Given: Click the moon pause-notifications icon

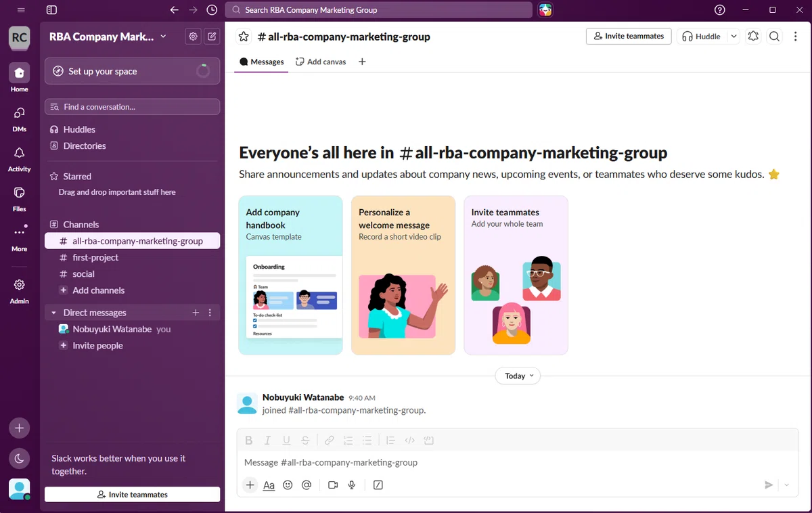Looking at the screenshot, I should point(19,458).
